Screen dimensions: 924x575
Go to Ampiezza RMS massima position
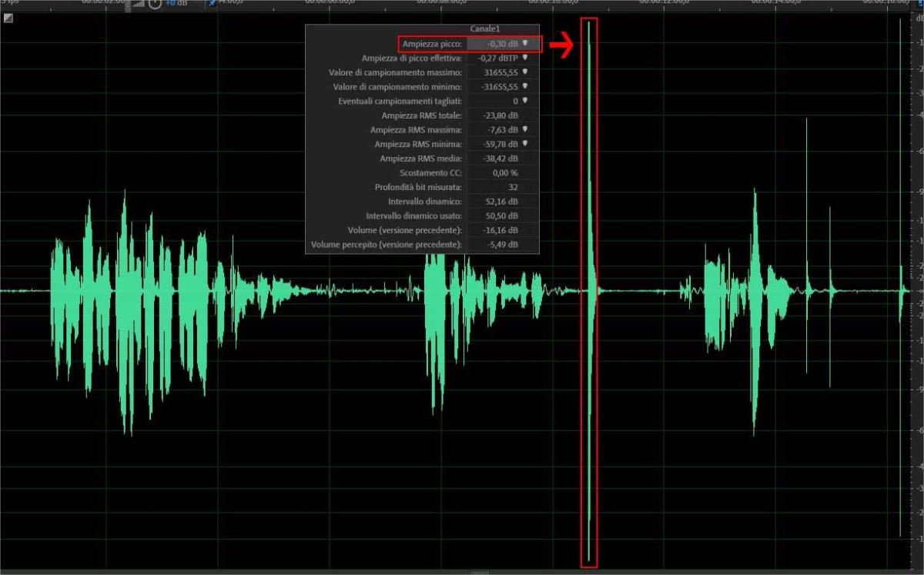click(525, 129)
